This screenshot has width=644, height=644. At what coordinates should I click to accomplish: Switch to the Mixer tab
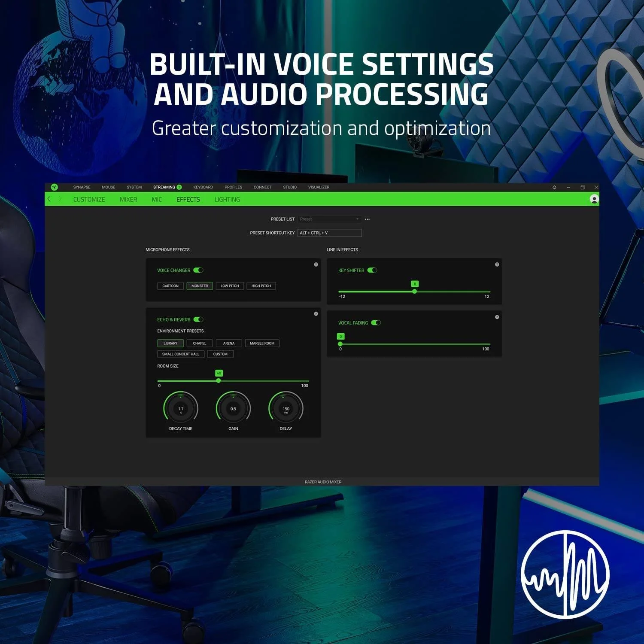(128, 199)
